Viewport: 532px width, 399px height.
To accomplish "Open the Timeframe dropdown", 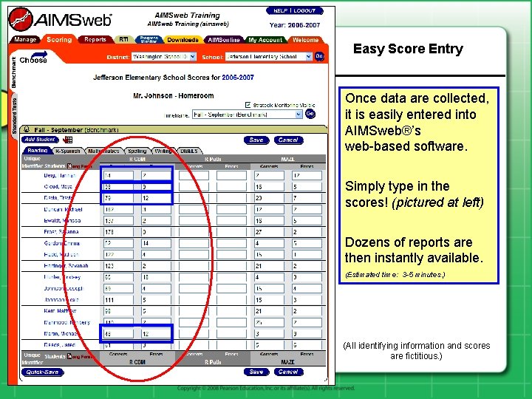I will tap(247, 115).
